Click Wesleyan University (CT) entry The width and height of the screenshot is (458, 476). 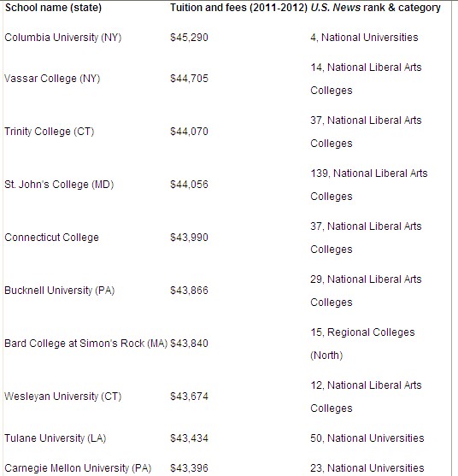(63, 397)
